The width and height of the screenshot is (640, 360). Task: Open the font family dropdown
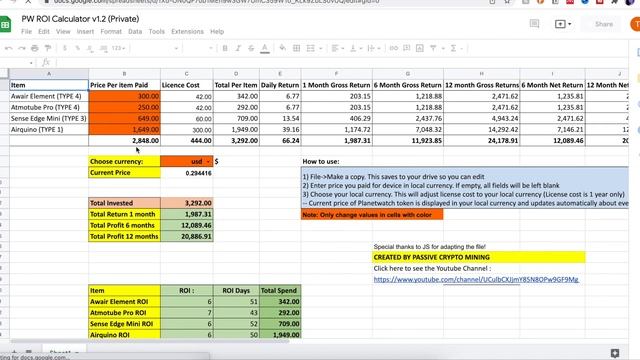(x=155, y=48)
